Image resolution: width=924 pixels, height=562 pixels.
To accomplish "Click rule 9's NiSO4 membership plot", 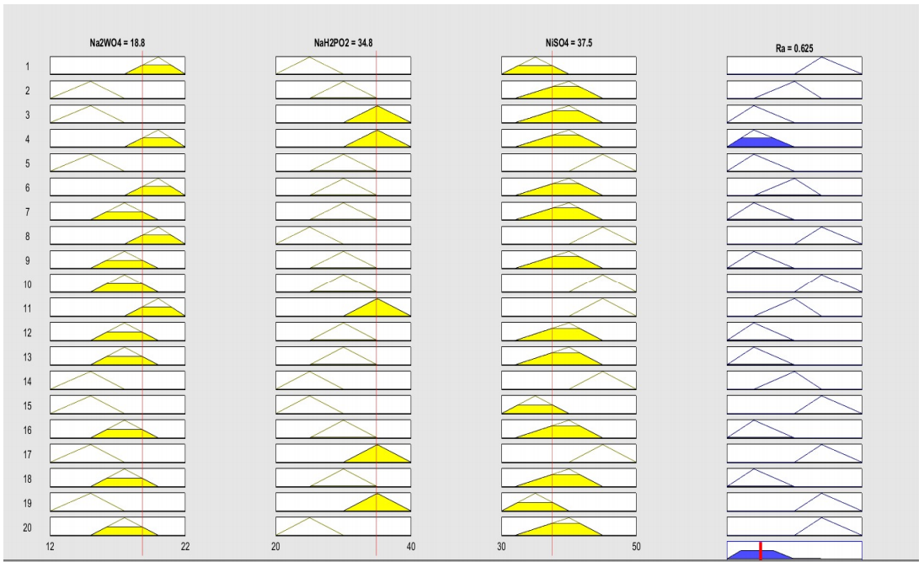I will pyautogui.click(x=569, y=260).
